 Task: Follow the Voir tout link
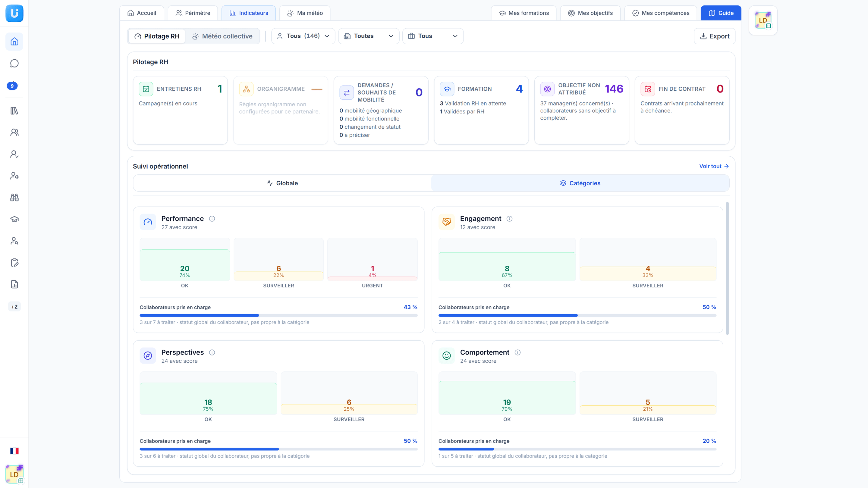[x=714, y=166]
